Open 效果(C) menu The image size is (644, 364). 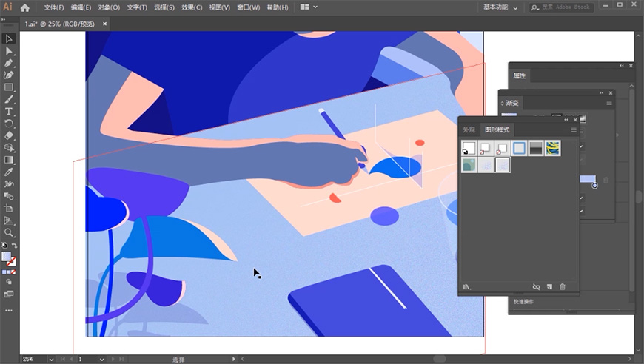click(192, 7)
